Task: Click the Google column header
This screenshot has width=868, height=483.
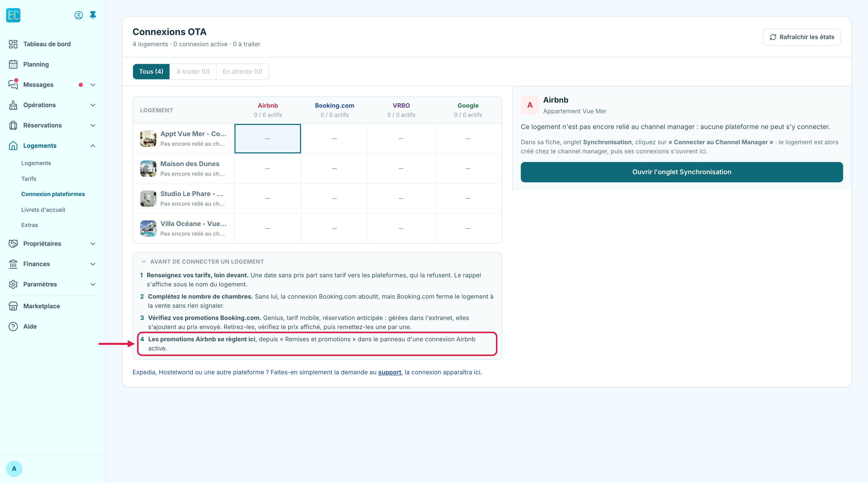Action: 468,110
